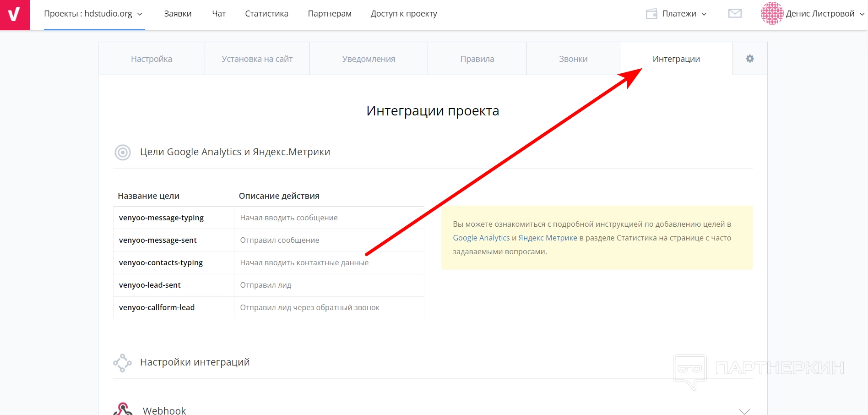Follow the Яндекс Метрике instruction link
868x415 pixels.
pyautogui.click(x=548, y=238)
